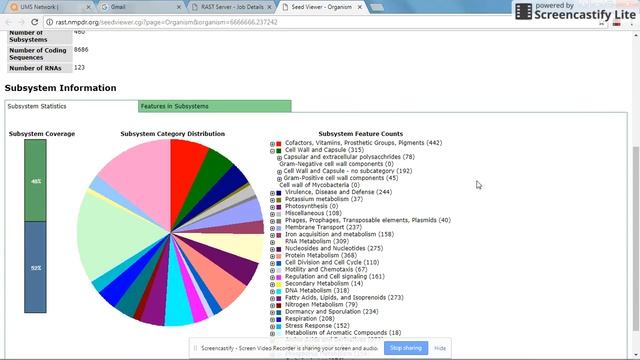Switch to Subsystem Statistics tab
This screenshot has height=360, width=640.
click(x=71, y=106)
